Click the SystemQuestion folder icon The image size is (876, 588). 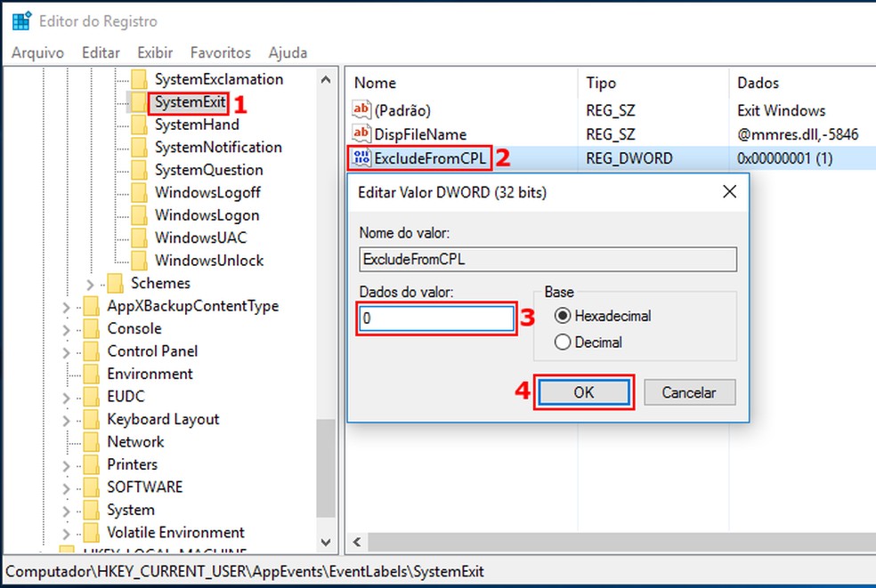click(139, 170)
